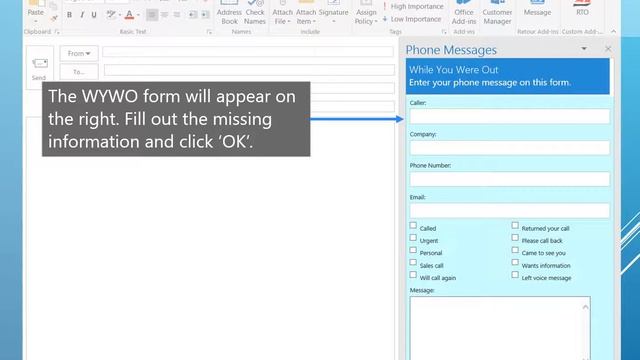
Task: Check the Personal checkbox
Action: point(413,250)
